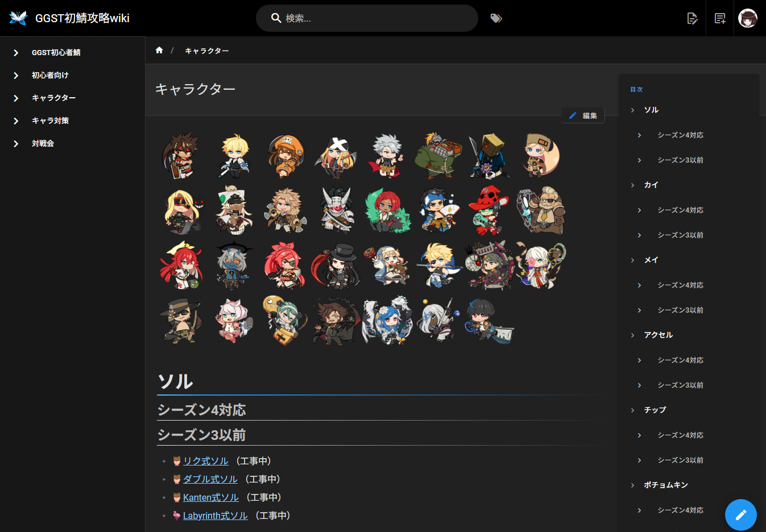
Task: Open the Kanten式ソル link
Action: pos(210,497)
